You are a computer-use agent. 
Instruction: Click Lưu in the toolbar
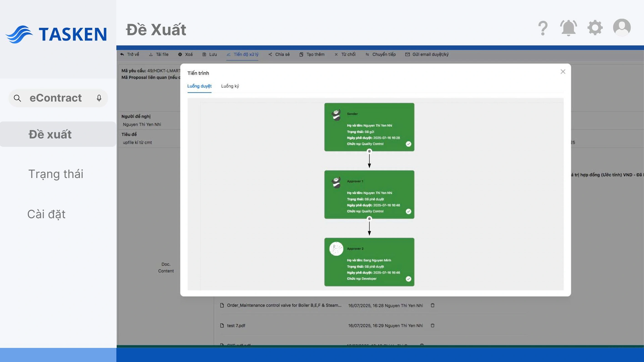pos(209,55)
